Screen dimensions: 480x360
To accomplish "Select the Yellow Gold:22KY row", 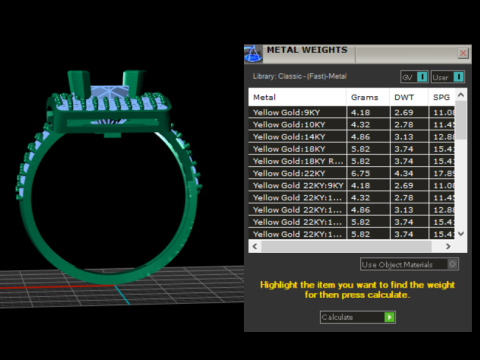I will click(351, 173).
